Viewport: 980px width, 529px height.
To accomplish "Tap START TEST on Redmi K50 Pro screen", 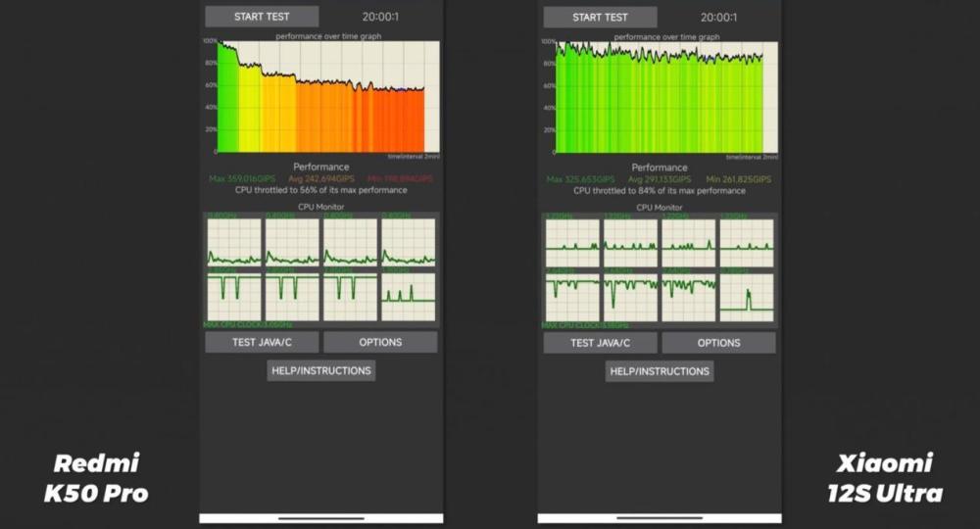I will (x=262, y=17).
